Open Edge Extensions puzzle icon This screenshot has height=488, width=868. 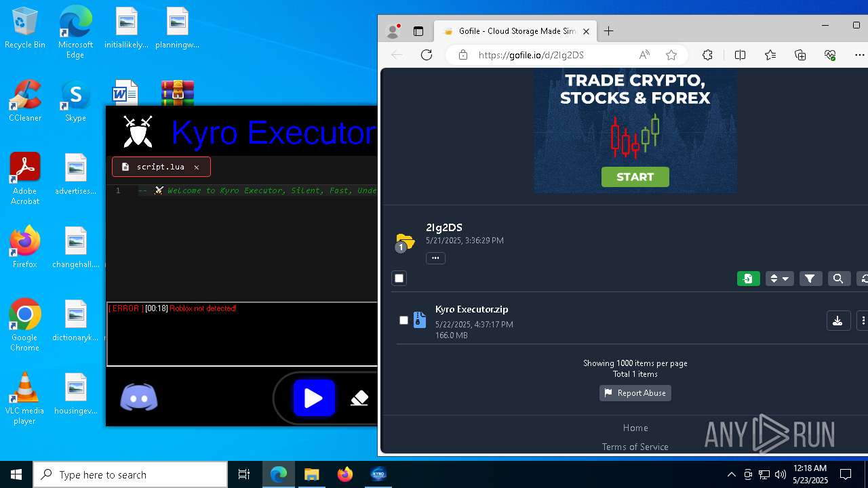pos(707,55)
